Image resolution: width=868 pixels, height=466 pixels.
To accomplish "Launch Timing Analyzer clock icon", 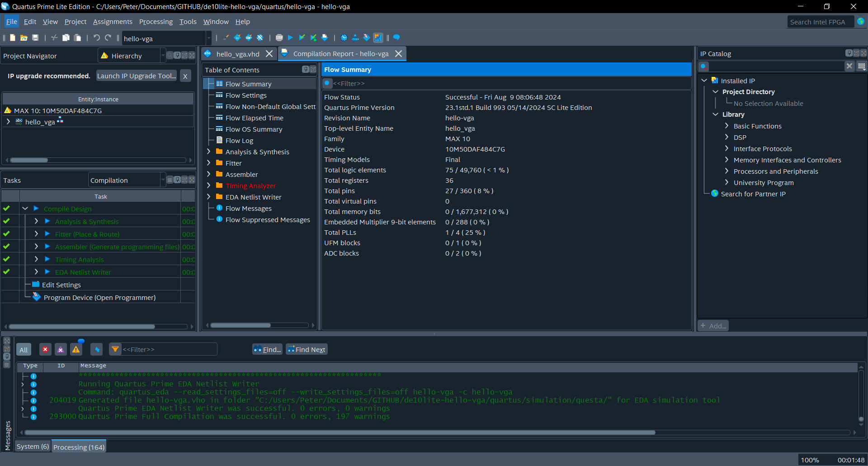I will [344, 38].
